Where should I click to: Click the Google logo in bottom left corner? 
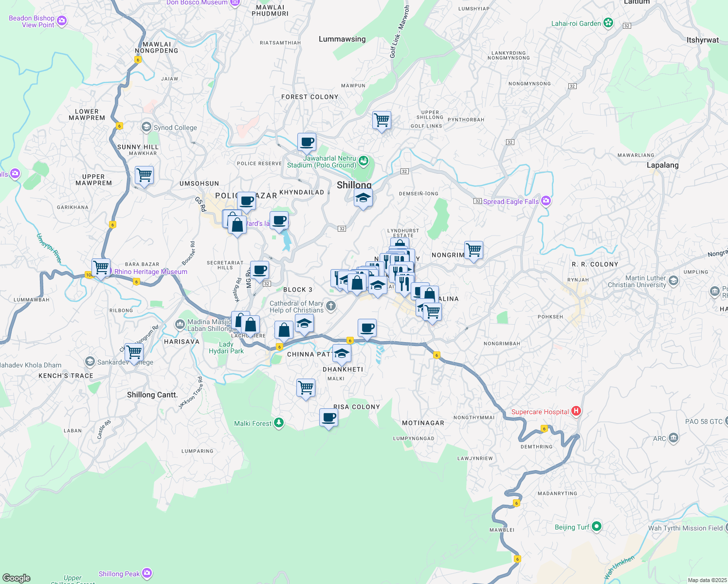(x=16, y=578)
